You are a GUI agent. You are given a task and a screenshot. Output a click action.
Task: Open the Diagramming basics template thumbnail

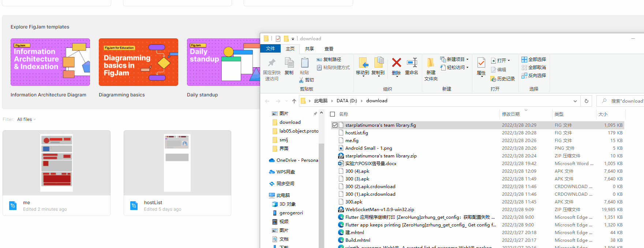point(138,62)
